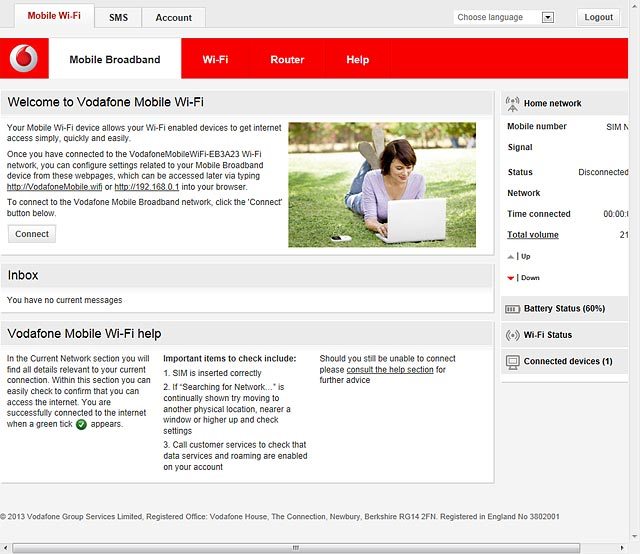640x554 pixels.
Task: Open the Choose language dropdown arrow
Action: tap(548, 17)
